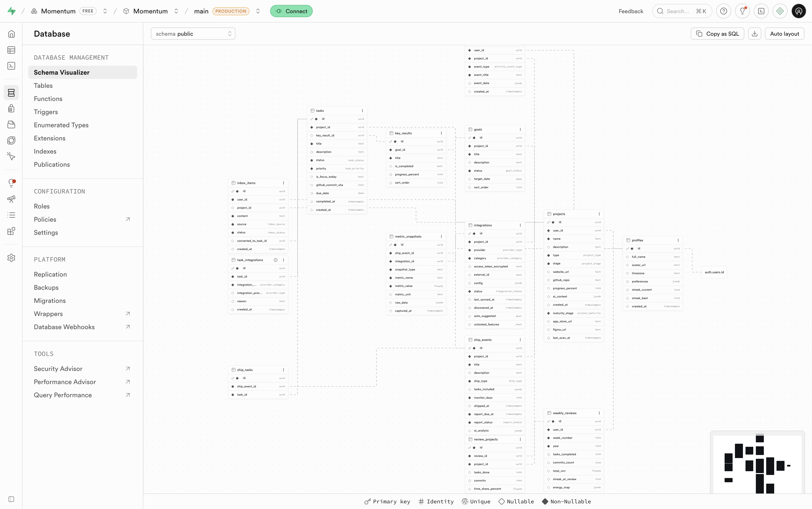Open Authentication lock icon in sidebar
Image resolution: width=812 pixels, height=509 pixels.
tap(12, 108)
